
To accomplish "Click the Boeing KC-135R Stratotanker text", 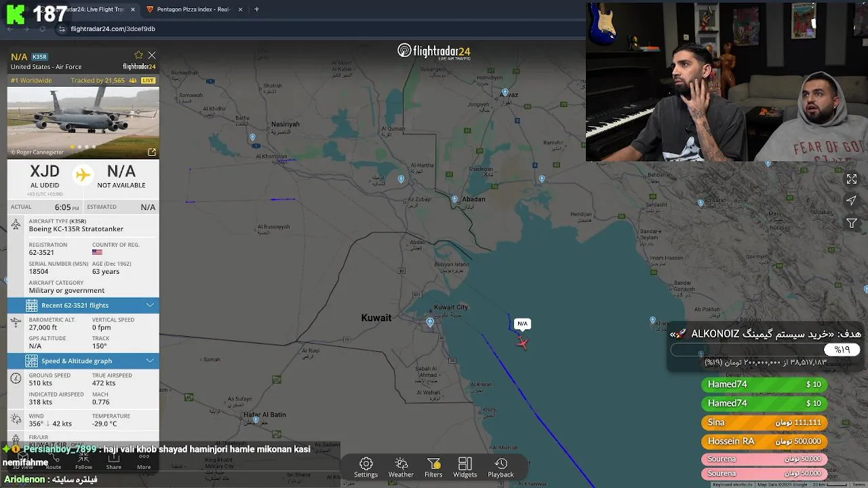I will [x=76, y=229].
